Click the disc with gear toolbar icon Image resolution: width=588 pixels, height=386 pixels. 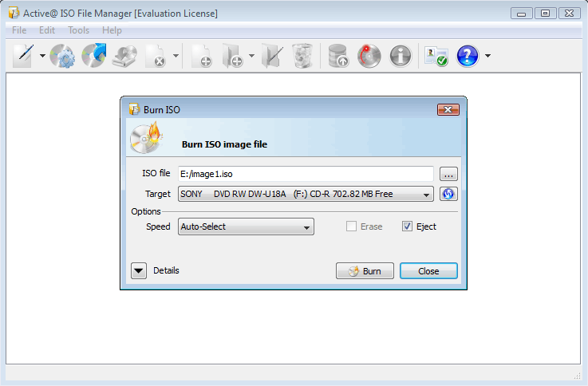pyautogui.click(x=63, y=56)
